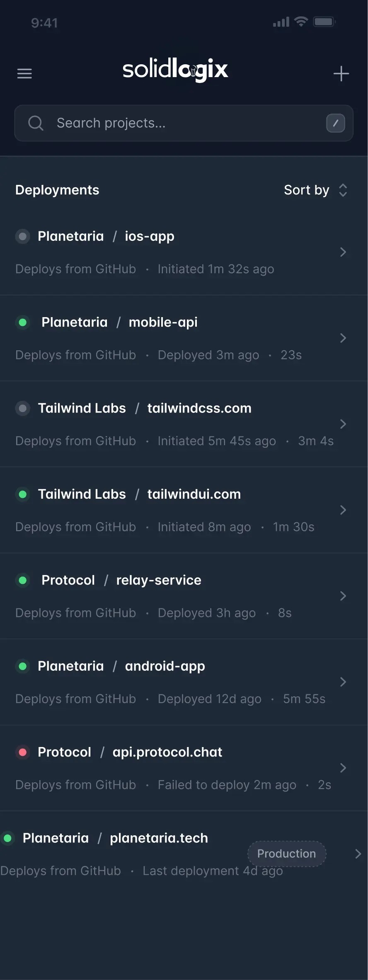This screenshot has width=368, height=980.
Task: Click the gray status dot for ios-app
Action: pyautogui.click(x=23, y=236)
